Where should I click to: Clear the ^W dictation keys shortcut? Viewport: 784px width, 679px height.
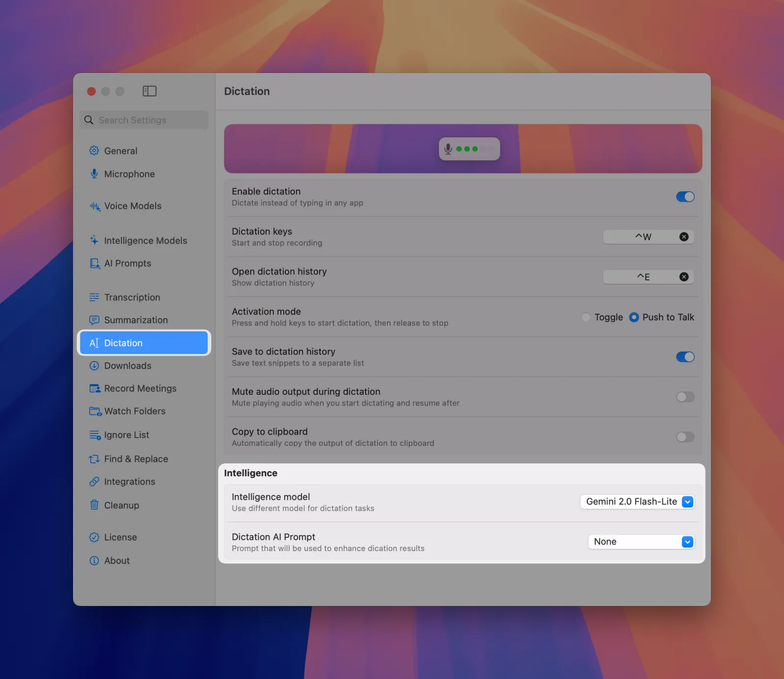click(684, 237)
